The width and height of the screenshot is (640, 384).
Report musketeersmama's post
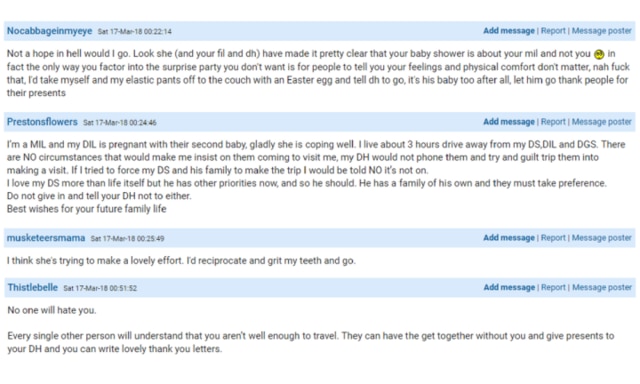click(553, 238)
